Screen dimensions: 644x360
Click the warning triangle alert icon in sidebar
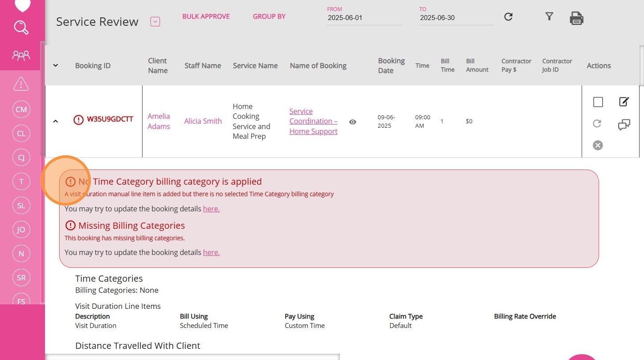pos(21,83)
